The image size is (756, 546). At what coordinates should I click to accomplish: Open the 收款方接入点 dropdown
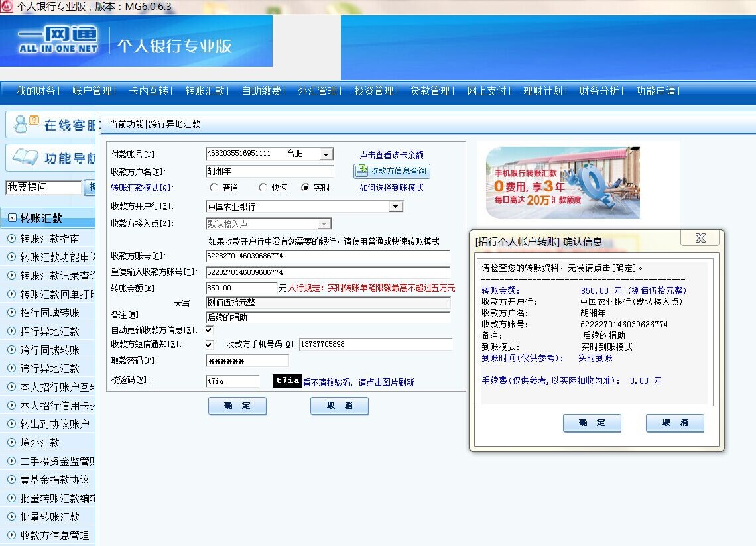point(324,223)
